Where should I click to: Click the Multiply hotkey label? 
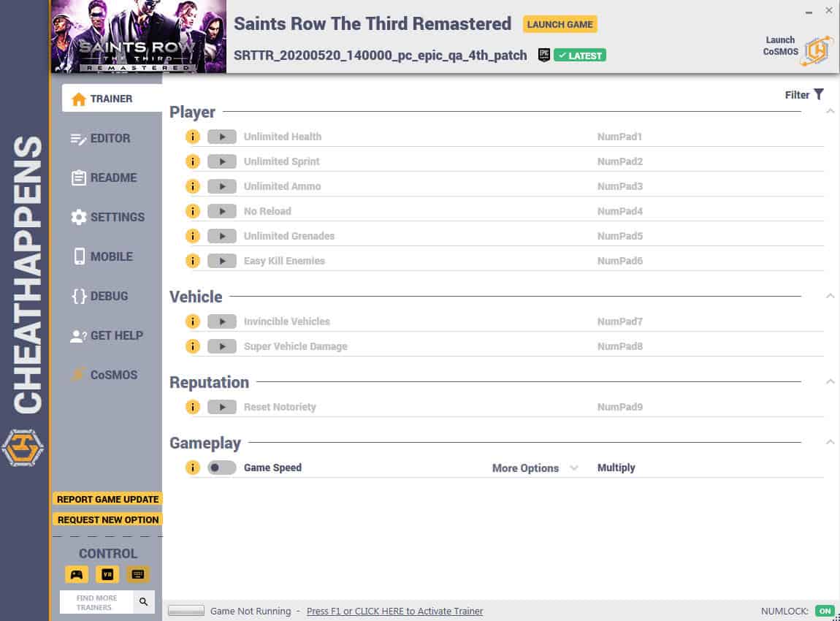pyautogui.click(x=616, y=468)
